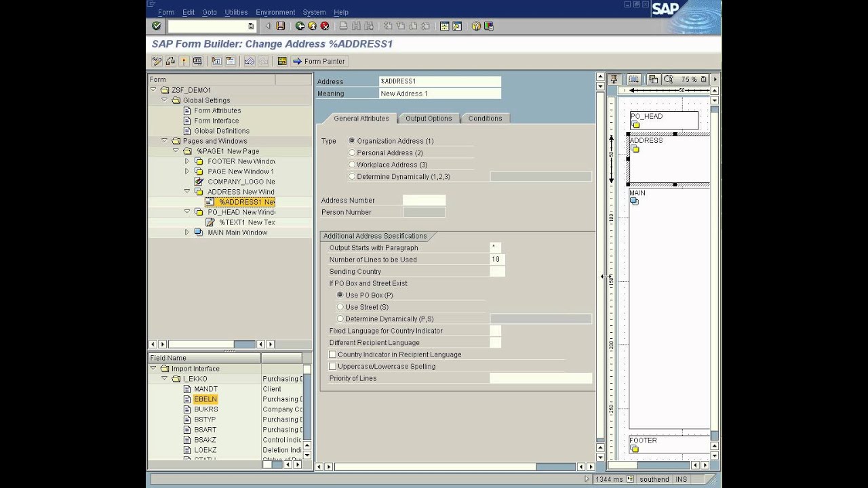Switch to Conditions tab

(x=486, y=118)
